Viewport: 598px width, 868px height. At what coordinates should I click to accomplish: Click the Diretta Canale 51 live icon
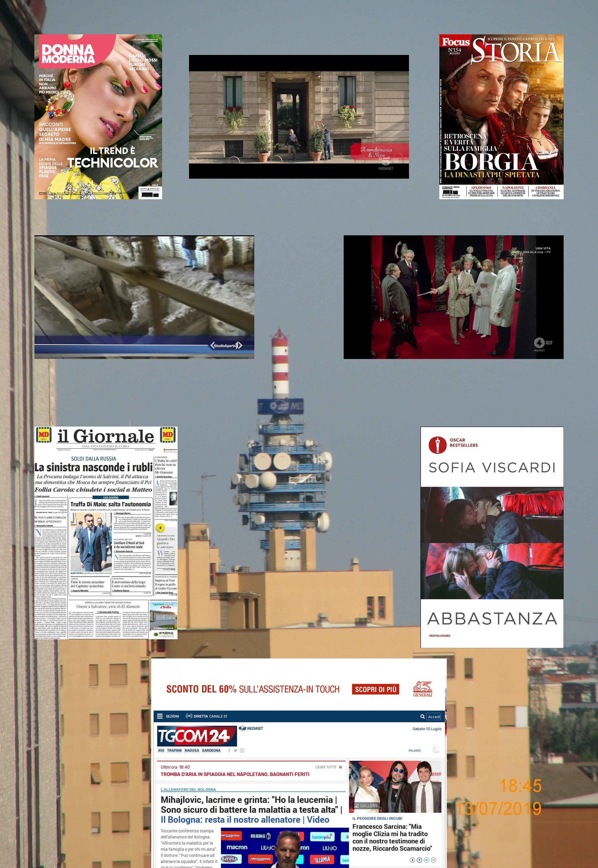point(189,716)
